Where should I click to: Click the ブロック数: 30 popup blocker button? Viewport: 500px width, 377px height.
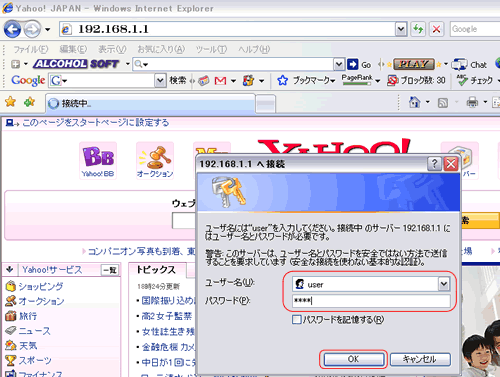tap(416, 80)
